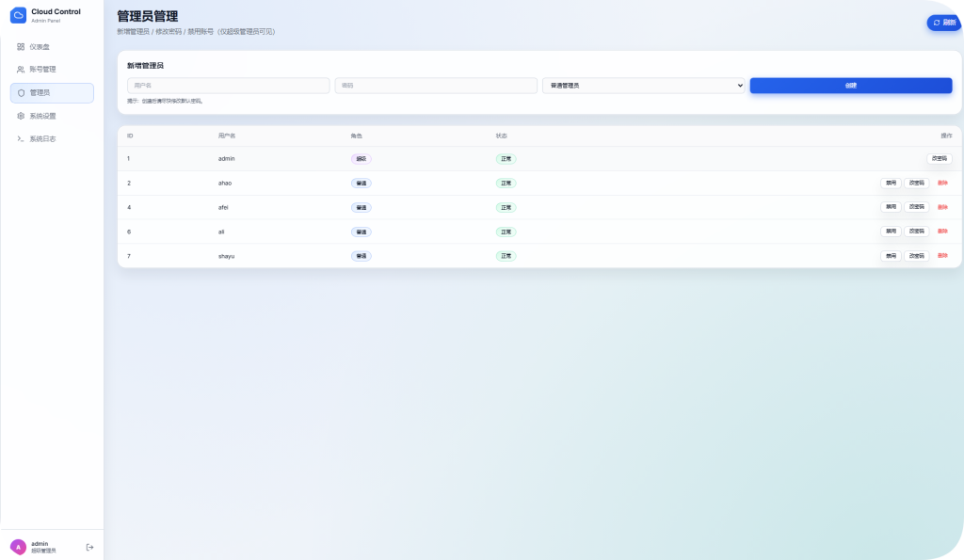Click the 操作 column header
Image resolution: width=964 pixels, height=560 pixels.
tap(946, 136)
